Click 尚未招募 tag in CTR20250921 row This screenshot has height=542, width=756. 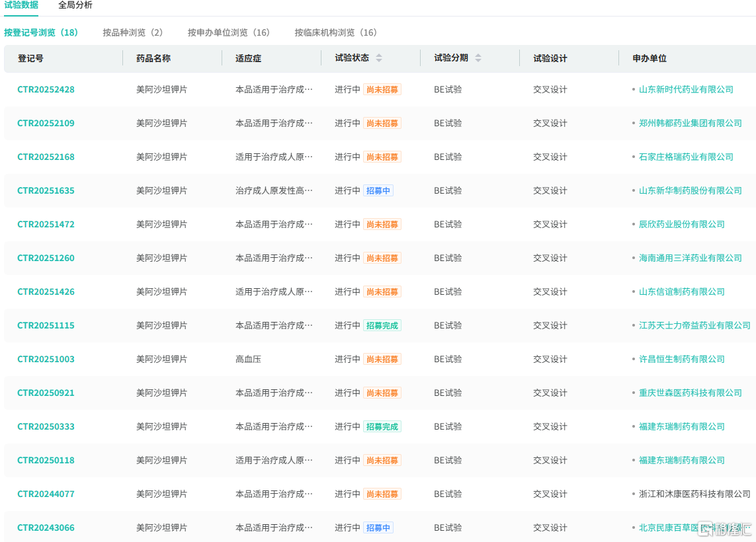click(x=382, y=393)
